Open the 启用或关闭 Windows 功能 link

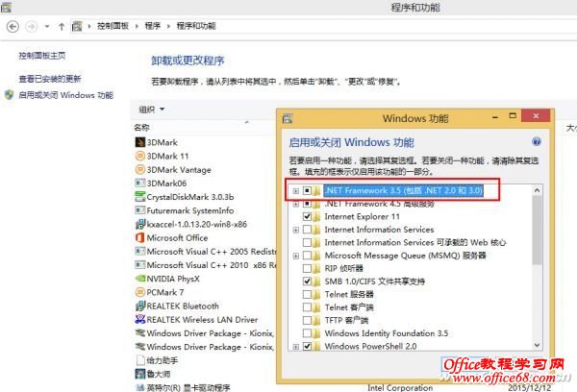tap(65, 95)
